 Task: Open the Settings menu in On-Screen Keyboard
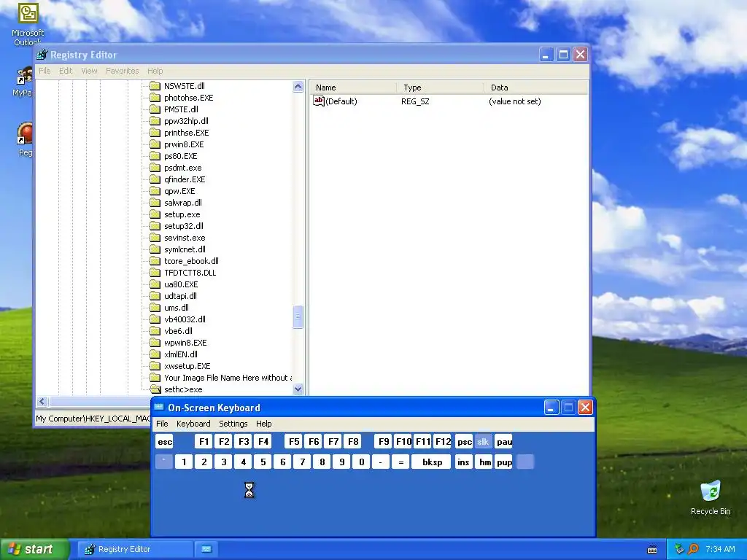coord(233,424)
